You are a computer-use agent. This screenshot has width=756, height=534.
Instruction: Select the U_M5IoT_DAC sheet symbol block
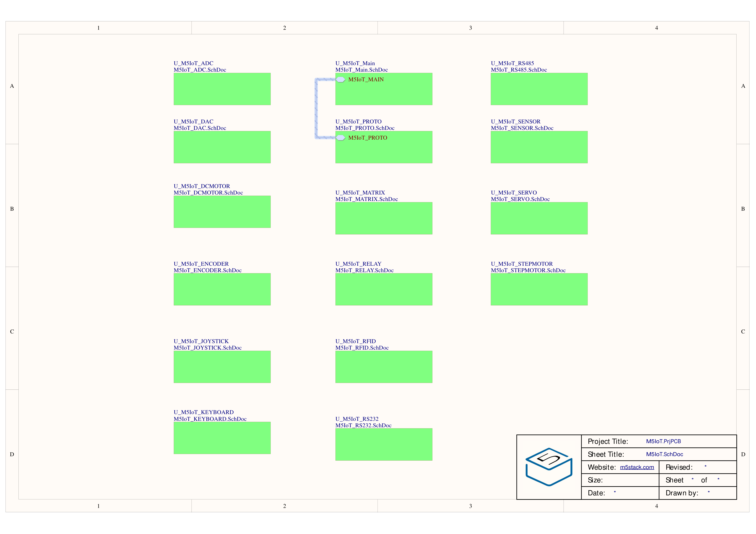222,147
